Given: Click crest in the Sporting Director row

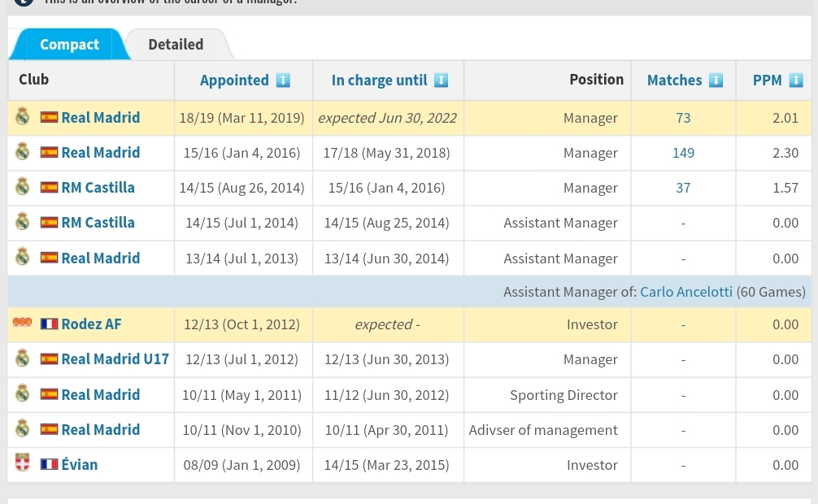Looking at the screenshot, I should [x=22, y=393].
